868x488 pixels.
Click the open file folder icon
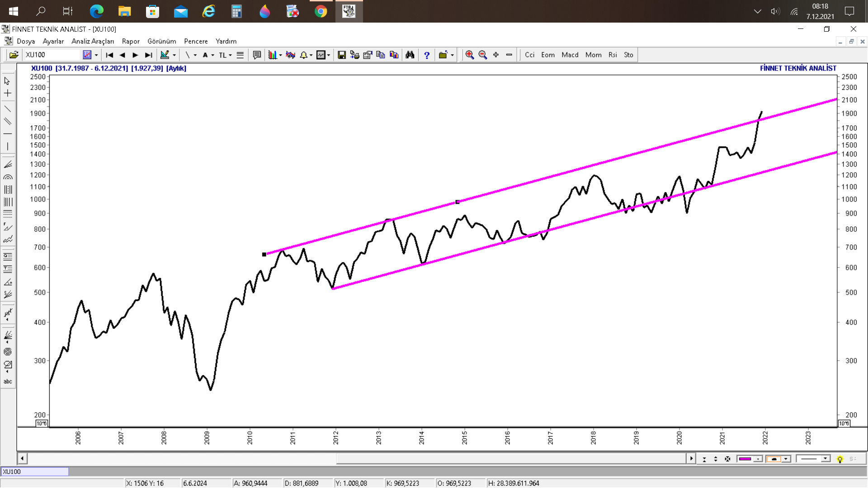[x=14, y=55]
